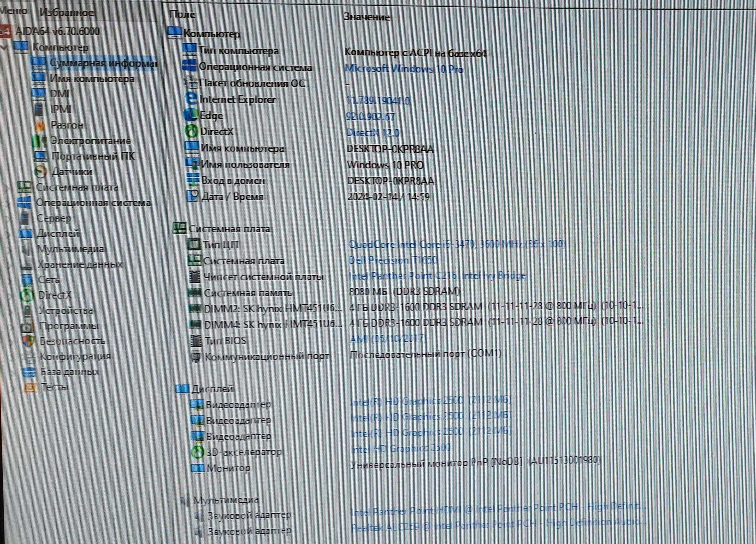This screenshot has width=756, height=544.
Task: Select the Пакет обновления ОС row
Action: 267,83
